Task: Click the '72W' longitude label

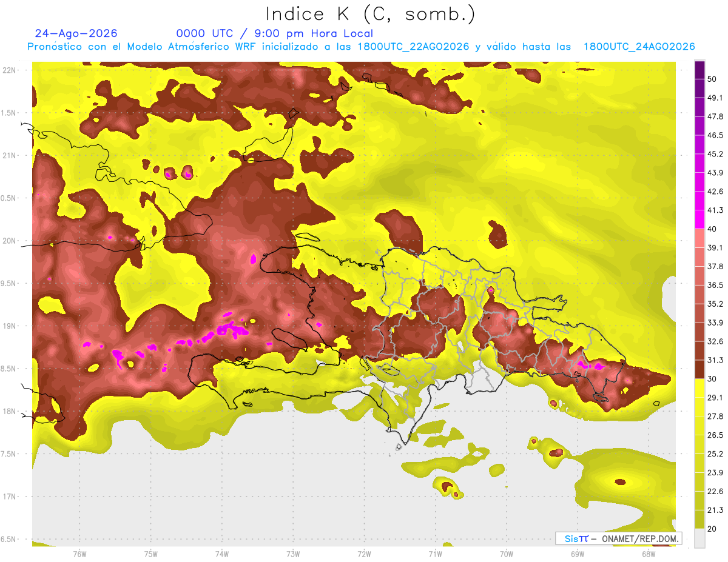Action: pyautogui.click(x=364, y=554)
